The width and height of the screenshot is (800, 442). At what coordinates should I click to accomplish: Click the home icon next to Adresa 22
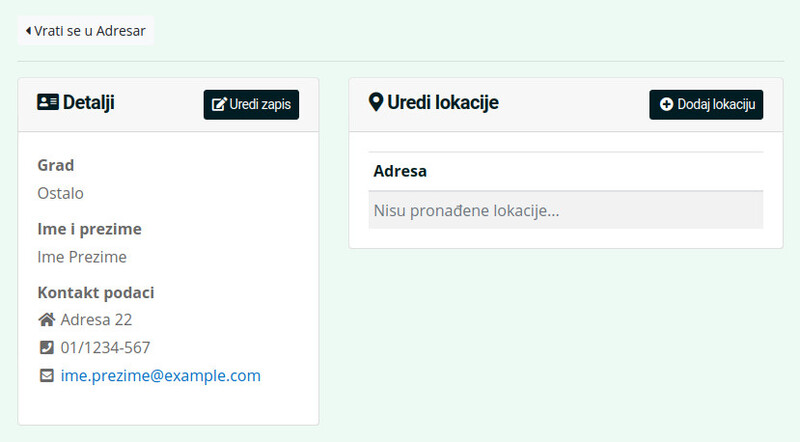46,320
